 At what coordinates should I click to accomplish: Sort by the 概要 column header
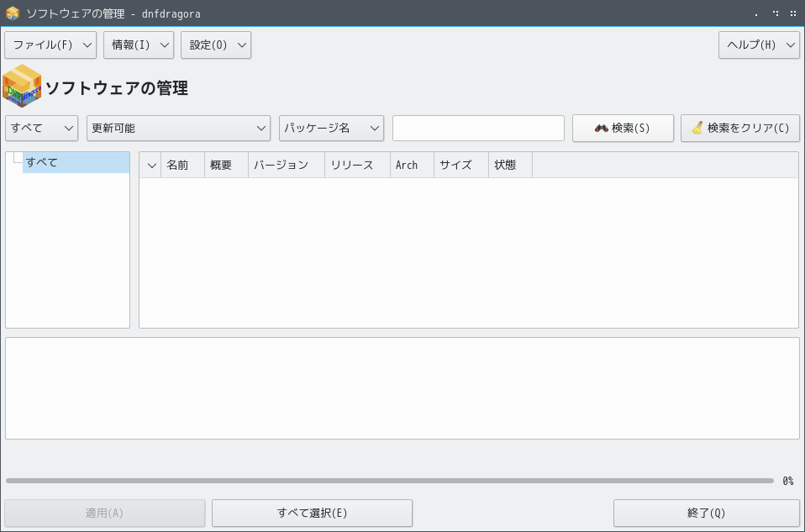click(226, 165)
